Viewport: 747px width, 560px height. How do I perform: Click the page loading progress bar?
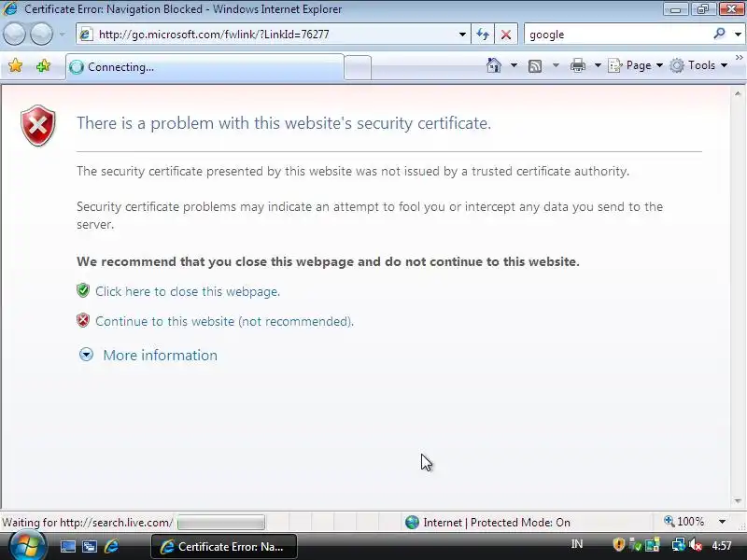[x=221, y=523]
